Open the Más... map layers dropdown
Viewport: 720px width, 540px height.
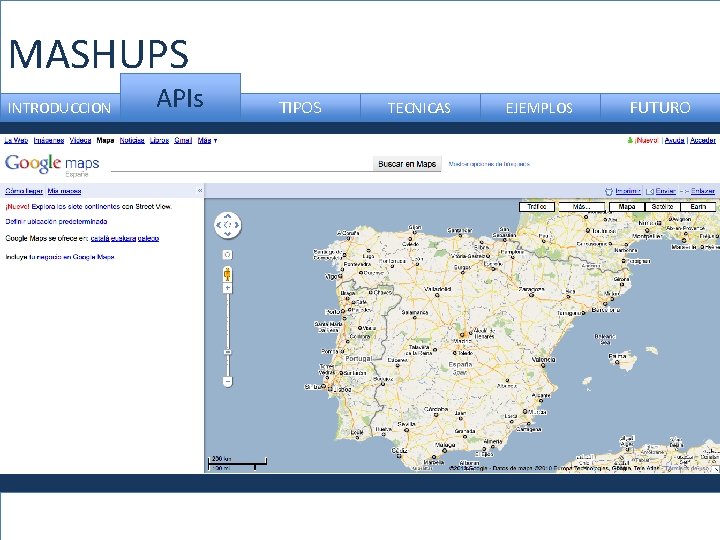(581, 207)
